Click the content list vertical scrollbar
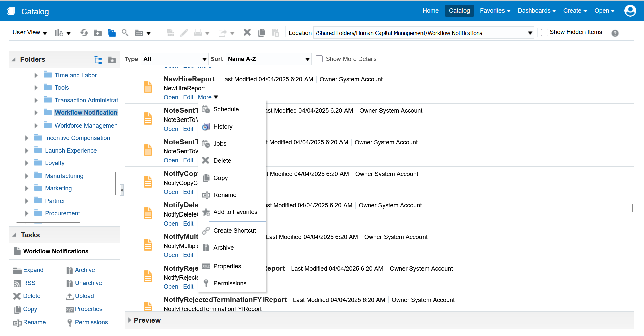Image resolution: width=644 pixels, height=336 pixels. [x=633, y=208]
